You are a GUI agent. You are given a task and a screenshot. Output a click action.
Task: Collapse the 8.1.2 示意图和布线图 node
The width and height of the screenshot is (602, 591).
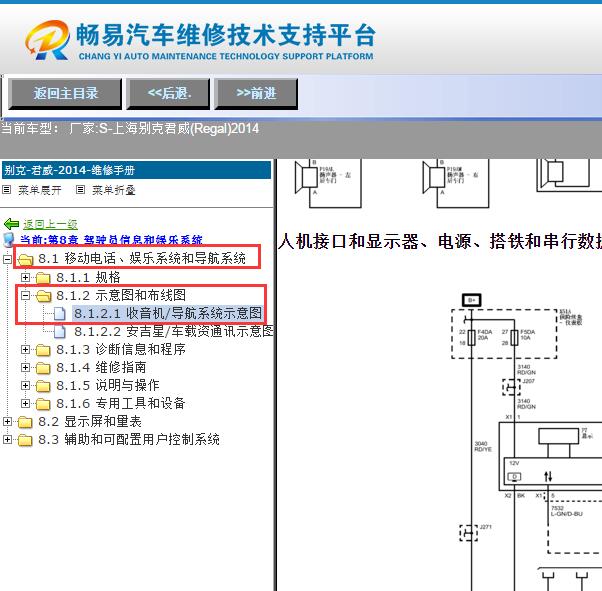(x=25, y=295)
